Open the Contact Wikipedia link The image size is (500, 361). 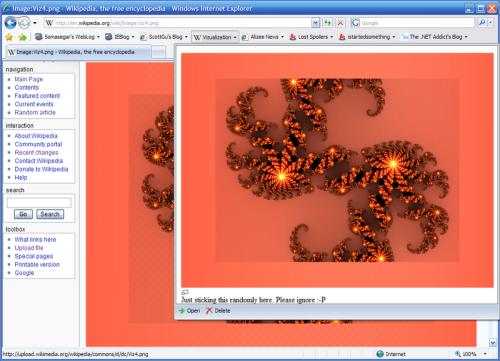pos(39,161)
